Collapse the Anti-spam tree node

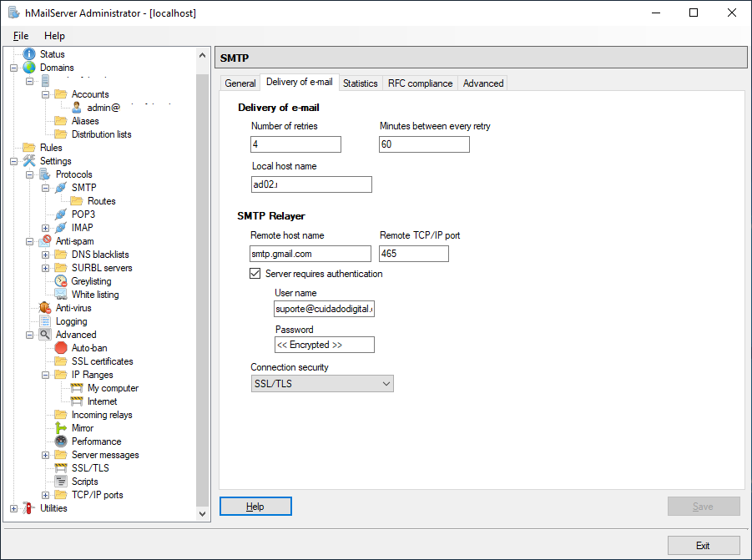30,241
